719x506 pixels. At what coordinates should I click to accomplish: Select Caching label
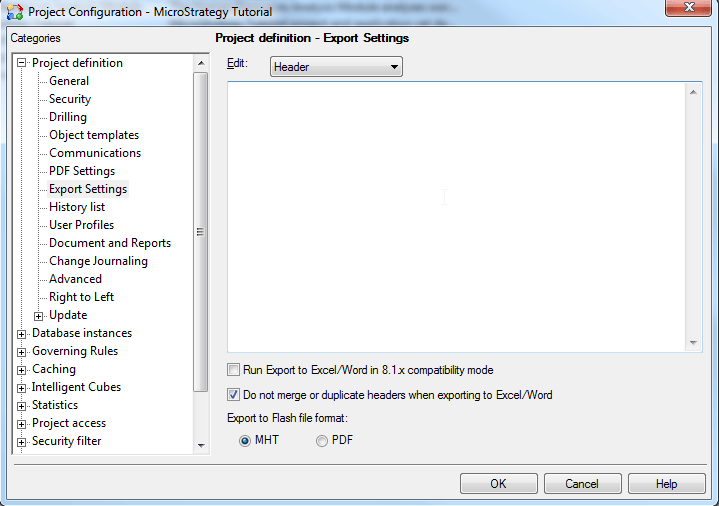pyautogui.click(x=54, y=369)
